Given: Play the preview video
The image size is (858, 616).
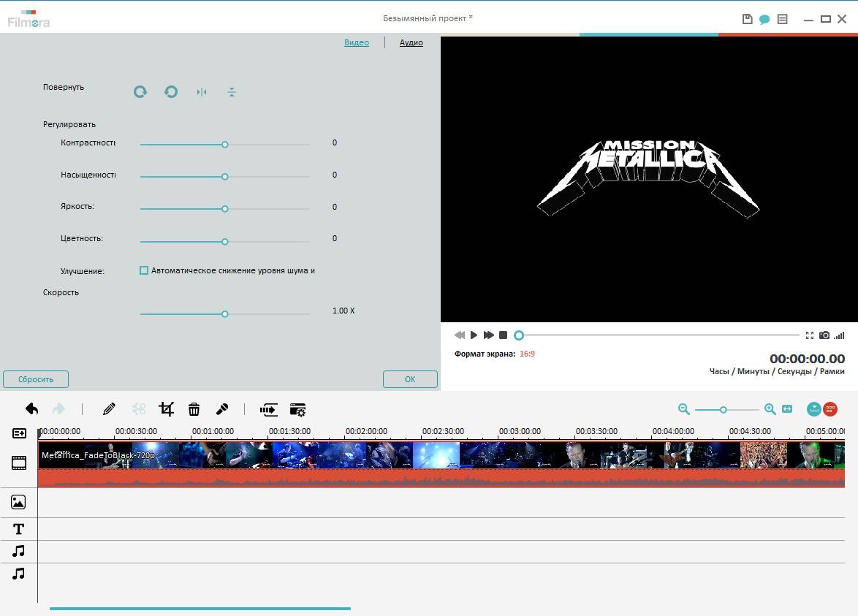Looking at the screenshot, I should pos(474,335).
